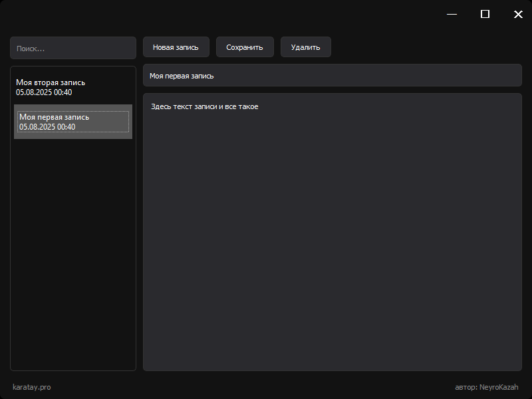Click the Поиск… search field
Image resolution: width=532 pixels, height=399 pixels.
[73, 48]
